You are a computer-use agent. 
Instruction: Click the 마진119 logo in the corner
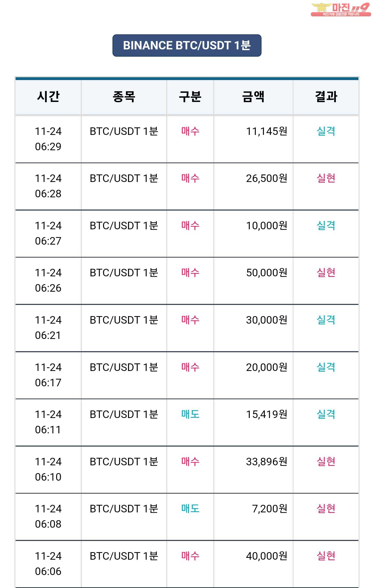[341, 9]
